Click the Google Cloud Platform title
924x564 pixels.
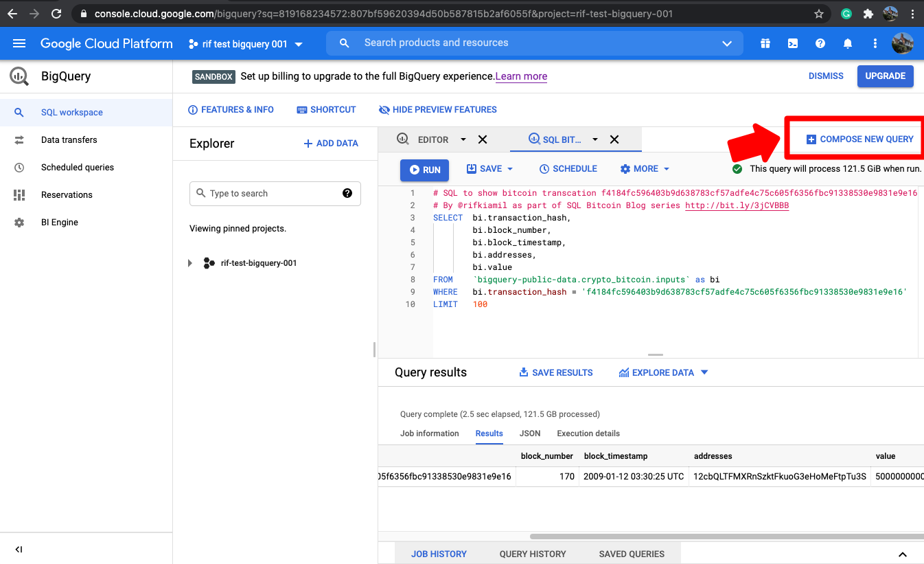[106, 43]
